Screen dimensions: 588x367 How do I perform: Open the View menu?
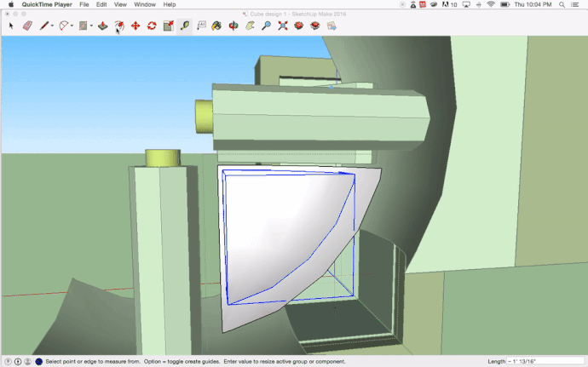coord(120,4)
